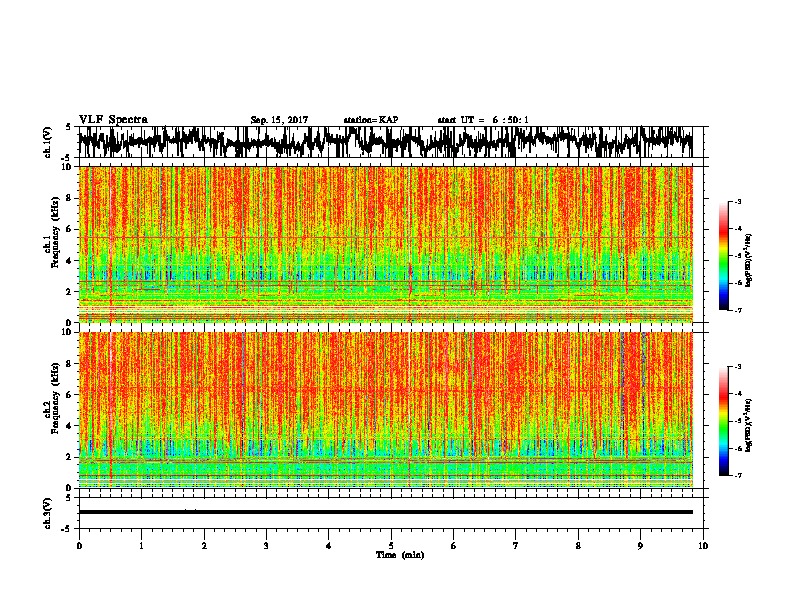Click the -3 label on ch.1 color bar
The width and height of the screenshot is (792, 612).
pos(738,202)
